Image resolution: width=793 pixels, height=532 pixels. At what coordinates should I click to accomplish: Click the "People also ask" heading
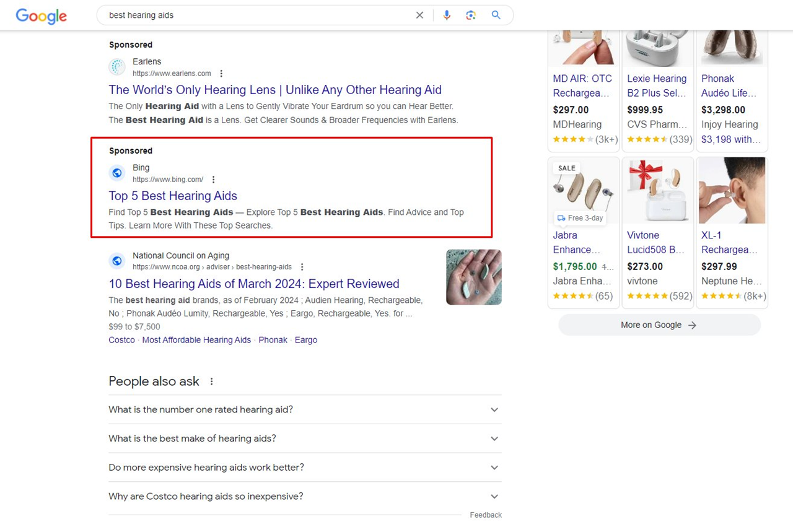154,382
